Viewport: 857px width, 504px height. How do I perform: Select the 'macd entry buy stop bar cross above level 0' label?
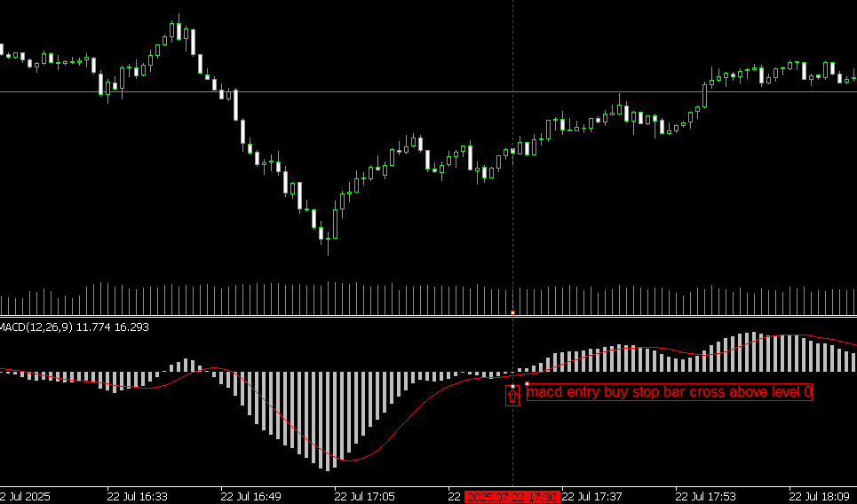pyautogui.click(x=670, y=392)
